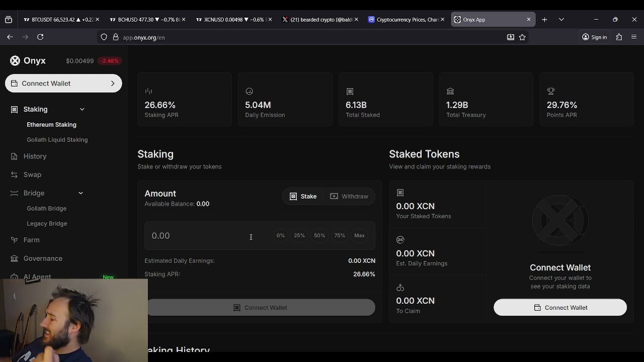This screenshot has width=644, height=362.
Task: Click the Total Staked card icon
Action: coord(350,91)
